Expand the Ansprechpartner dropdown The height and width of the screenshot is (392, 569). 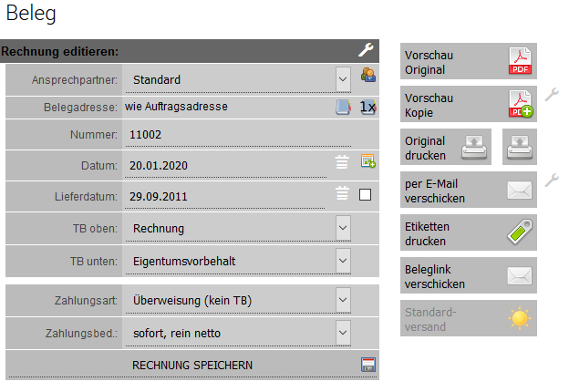(x=343, y=78)
